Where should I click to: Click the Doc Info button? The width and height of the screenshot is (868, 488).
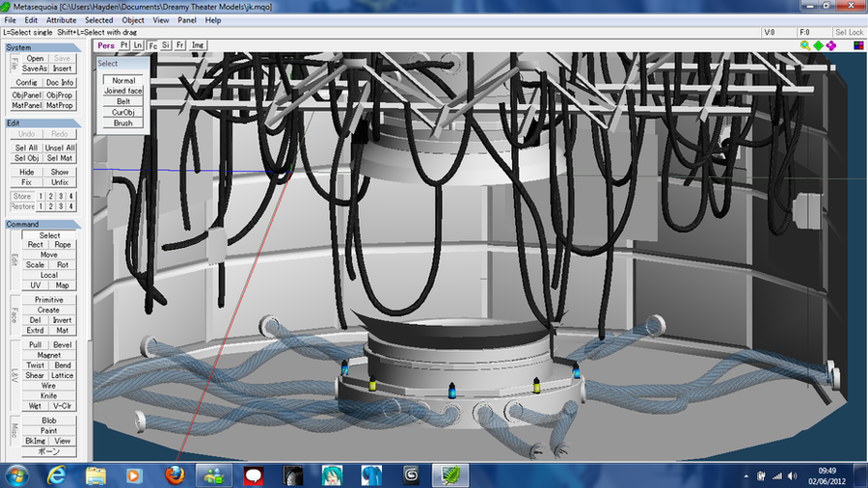pos(60,82)
